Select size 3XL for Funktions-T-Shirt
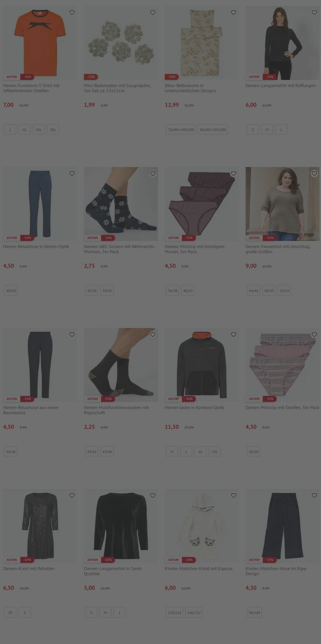This screenshot has height=644, width=321. tap(53, 130)
